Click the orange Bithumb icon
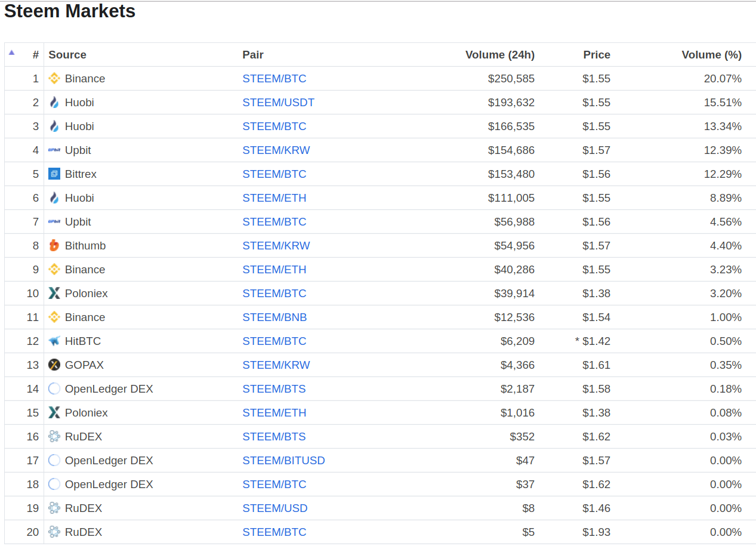 (x=54, y=245)
